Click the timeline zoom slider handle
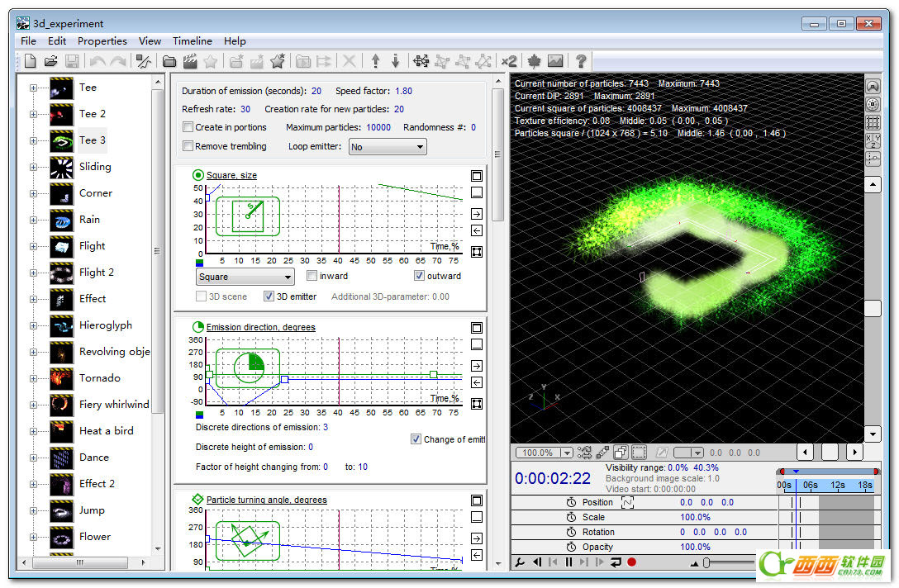Image resolution: width=899 pixels, height=588 pixels. (706, 562)
